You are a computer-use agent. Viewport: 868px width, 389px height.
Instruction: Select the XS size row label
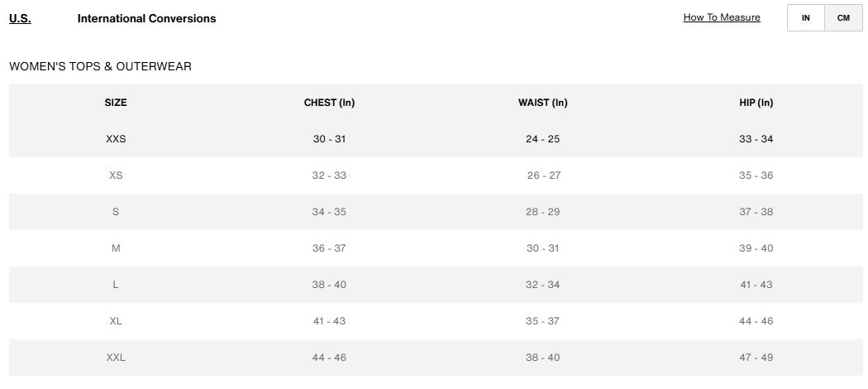point(116,175)
